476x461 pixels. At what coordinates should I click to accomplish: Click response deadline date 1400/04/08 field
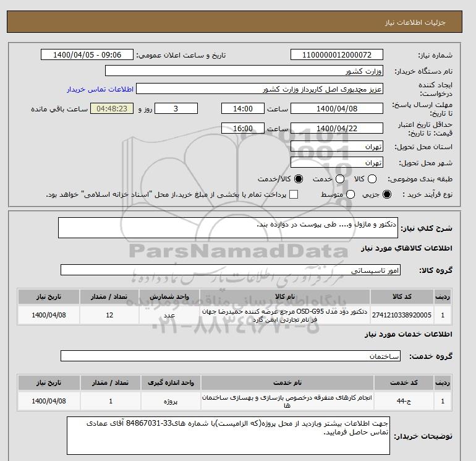click(x=337, y=108)
